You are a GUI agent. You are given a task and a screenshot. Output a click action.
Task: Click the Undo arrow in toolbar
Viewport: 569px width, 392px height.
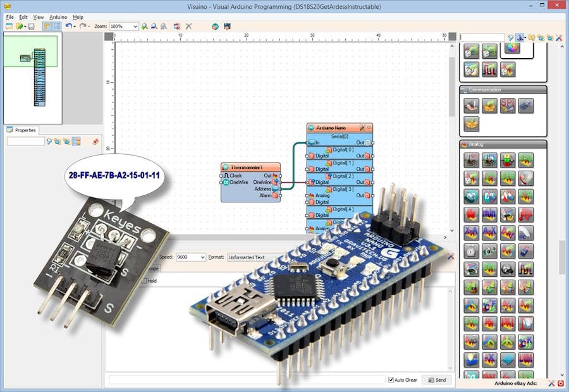click(68, 27)
